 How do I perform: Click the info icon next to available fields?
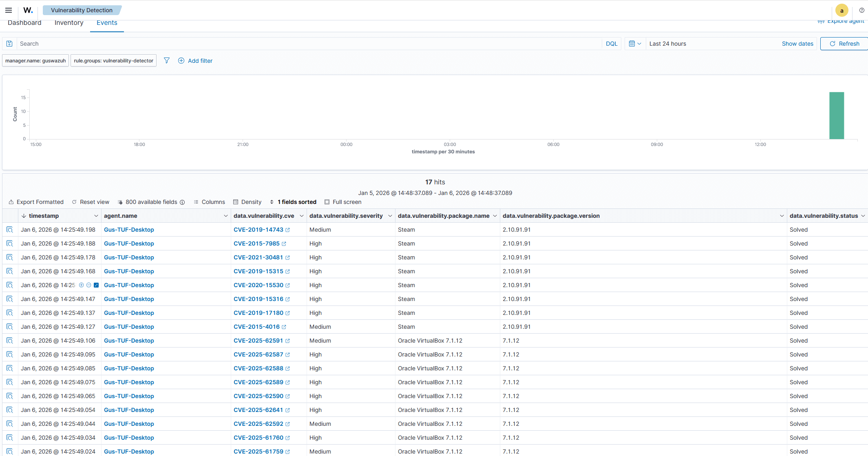click(182, 202)
